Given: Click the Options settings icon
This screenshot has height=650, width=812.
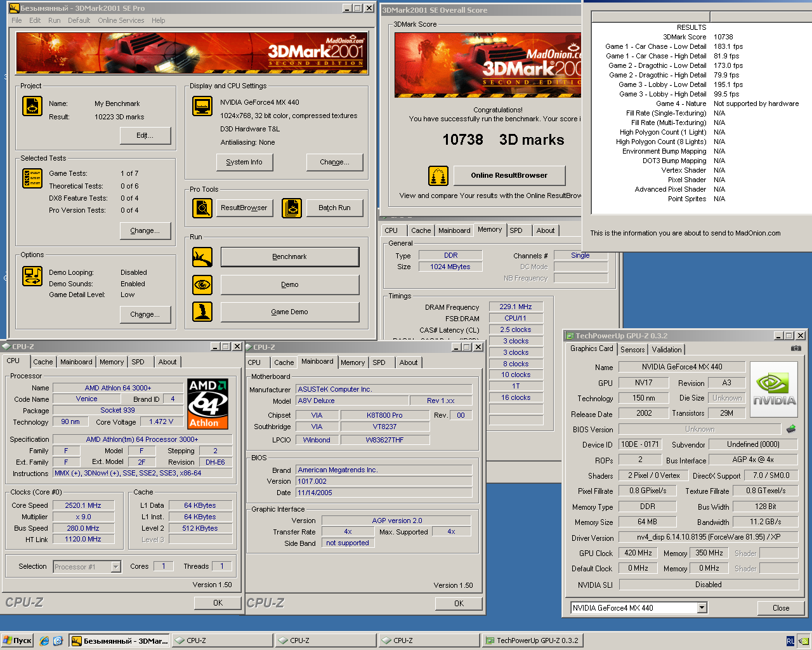Looking at the screenshot, I should (32, 276).
